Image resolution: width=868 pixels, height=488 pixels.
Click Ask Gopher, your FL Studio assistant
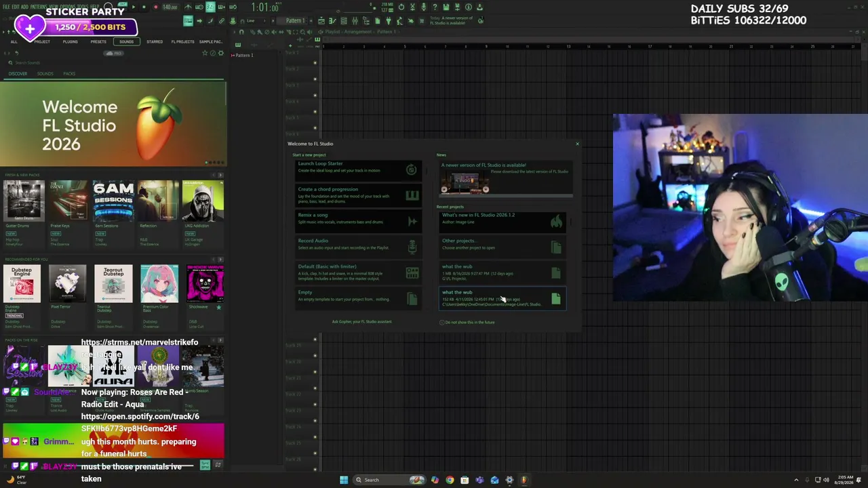coord(361,322)
